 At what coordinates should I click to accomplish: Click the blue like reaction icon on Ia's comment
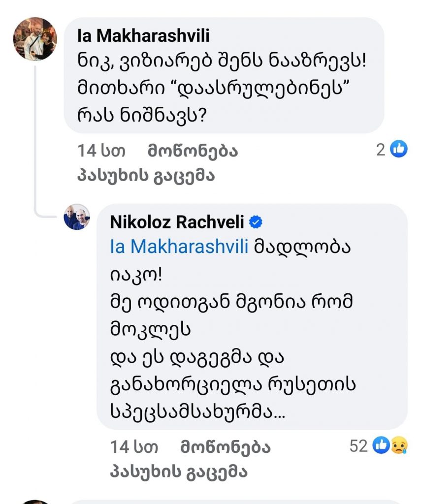click(x=399, y=150)
